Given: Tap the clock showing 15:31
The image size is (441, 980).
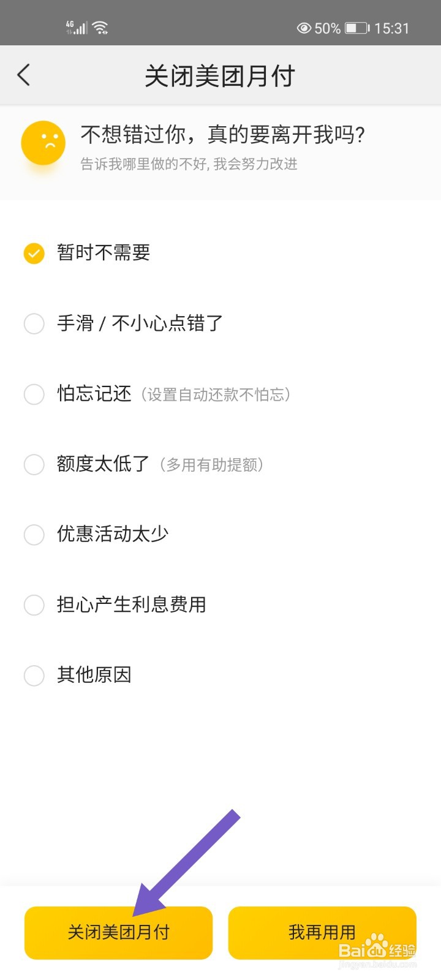Looking at the screenshot, I should (x=391, y=28).
